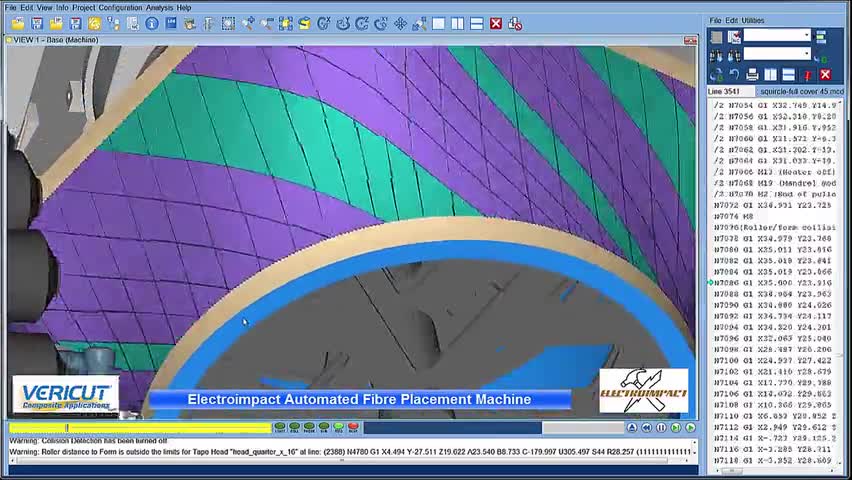The image size is (852, 480).
Task: Select the single view layout icon
Action: click(x=438, y=23)
